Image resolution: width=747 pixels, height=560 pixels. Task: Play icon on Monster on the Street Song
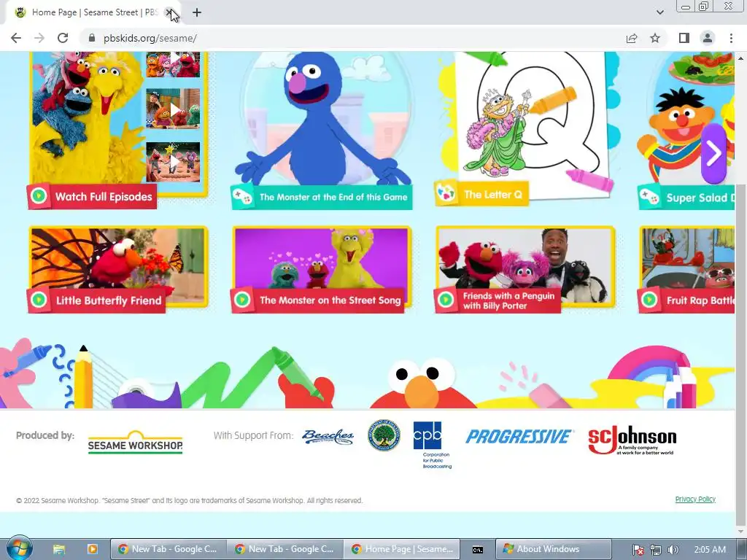(242, 300)
